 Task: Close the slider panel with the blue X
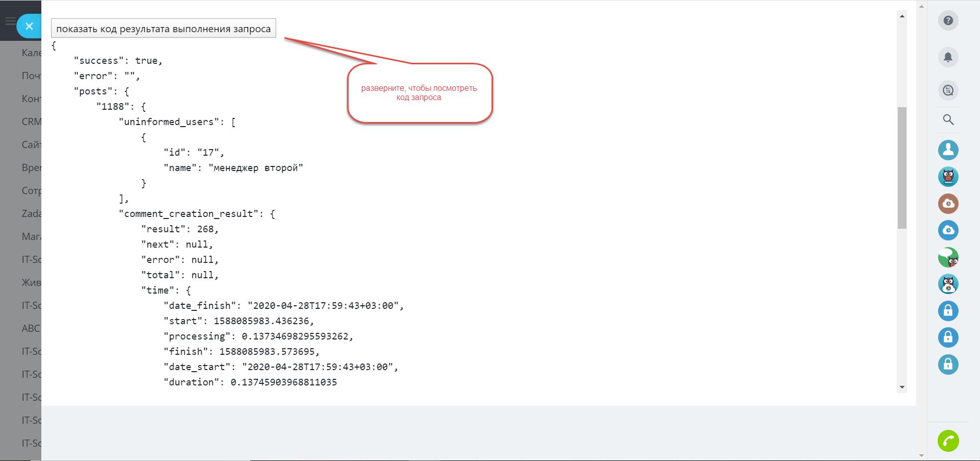[x=29, y=26]
